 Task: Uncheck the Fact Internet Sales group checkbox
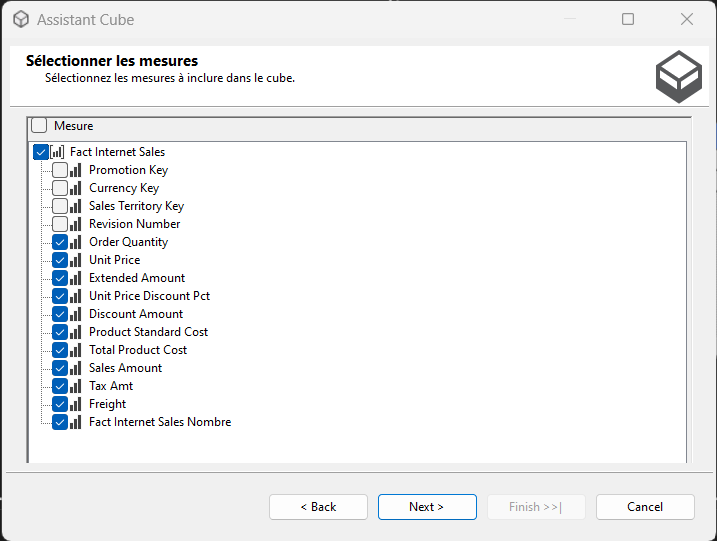pyautogui.click(x=41, y=152)
